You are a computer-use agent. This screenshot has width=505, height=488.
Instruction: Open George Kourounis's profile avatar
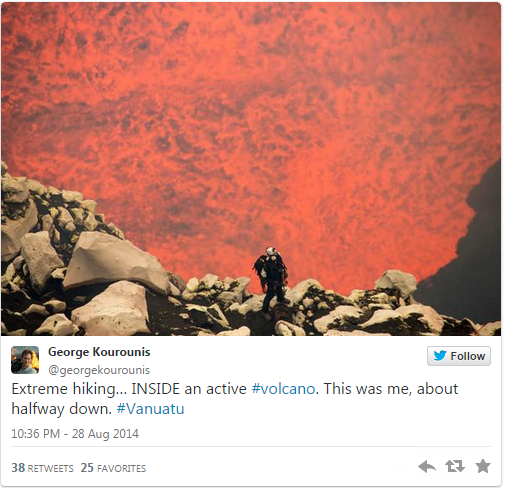(25, 360)
